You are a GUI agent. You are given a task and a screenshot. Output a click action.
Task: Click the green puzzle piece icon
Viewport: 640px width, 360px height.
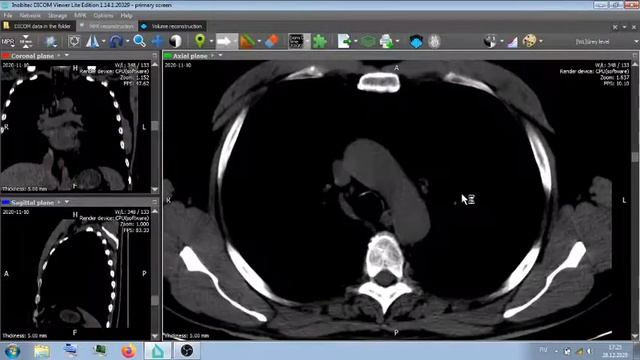pos(320,41)
